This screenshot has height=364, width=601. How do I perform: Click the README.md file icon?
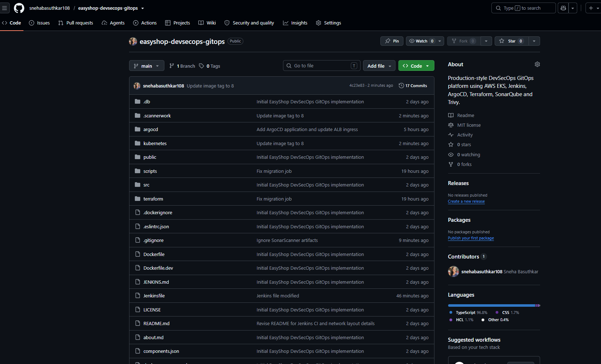(137, 323)
